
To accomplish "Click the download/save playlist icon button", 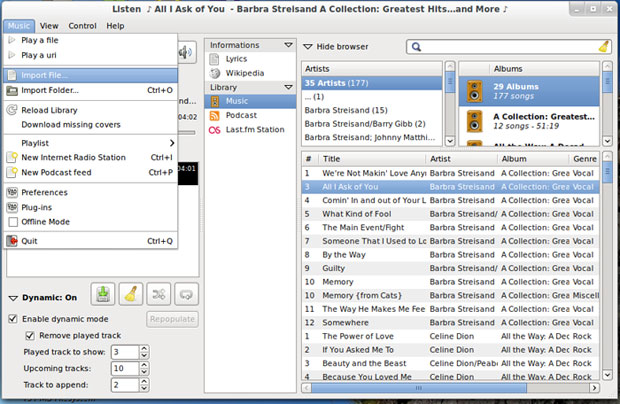I will pos(103,294).
